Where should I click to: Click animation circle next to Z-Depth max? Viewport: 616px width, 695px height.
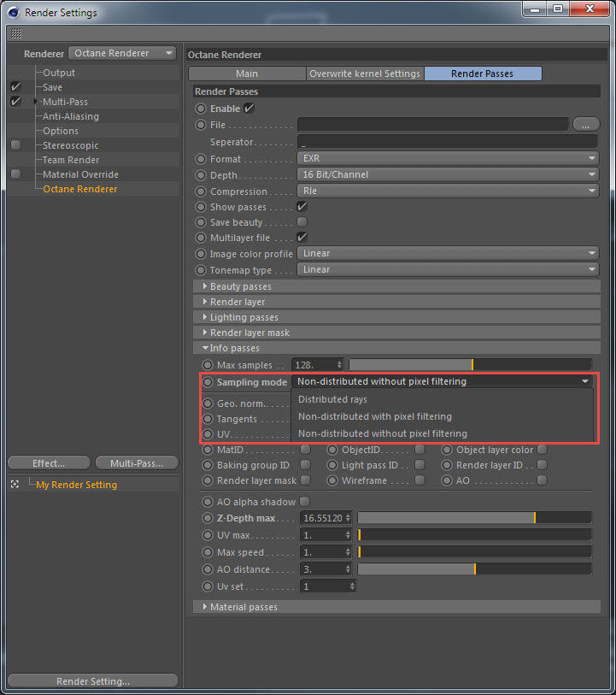point(208,518)
